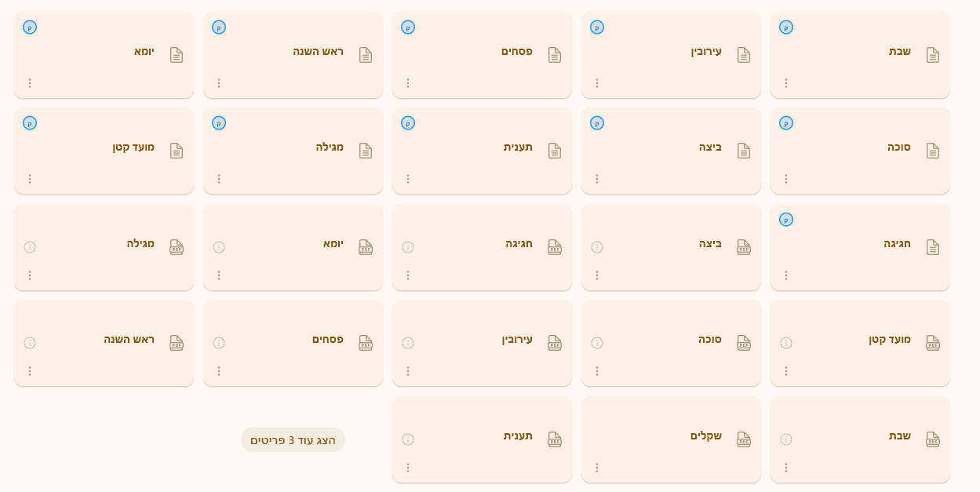
Task: Click the blue P badge on the יומא text-document card
Action: 30,27
